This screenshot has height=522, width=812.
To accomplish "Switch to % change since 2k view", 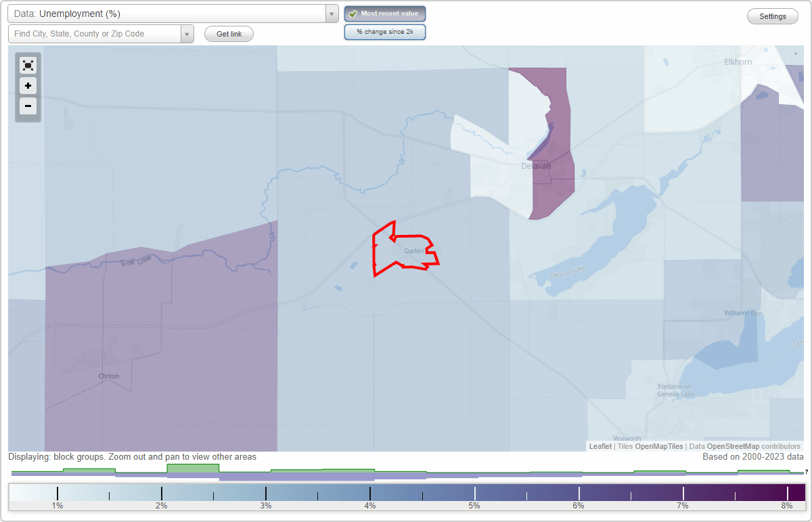I will pos(384,31).
